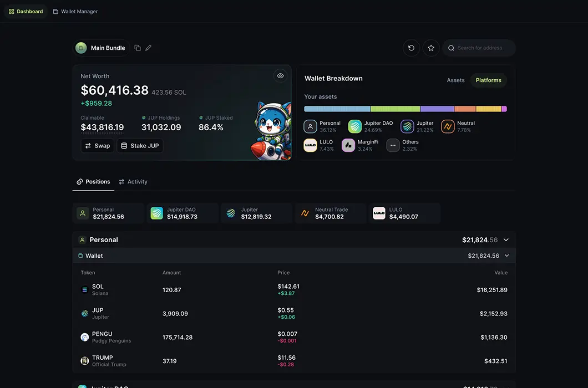Collapse the Personal section chevron
Viewport: 588px width, 388px height.
[x=505, y=239]
